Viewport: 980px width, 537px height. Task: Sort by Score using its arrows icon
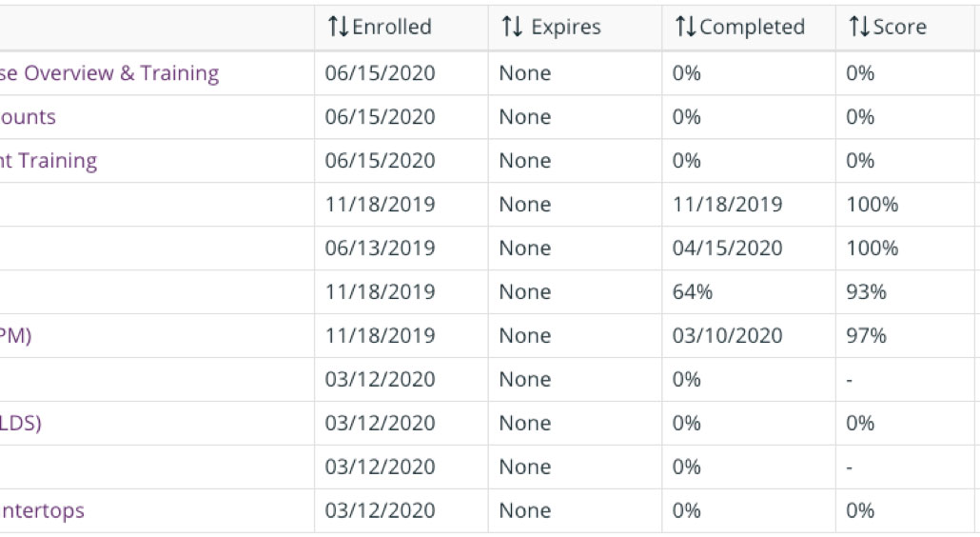(x=858, y=28)
